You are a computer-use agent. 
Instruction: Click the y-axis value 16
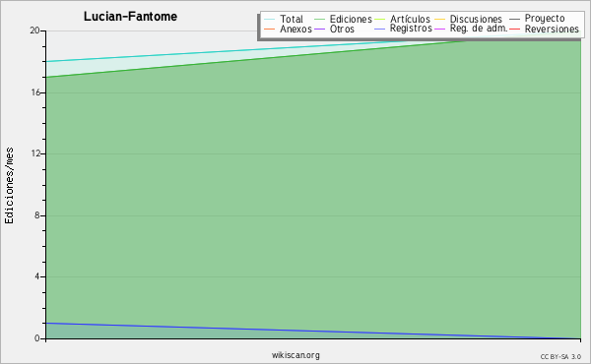35,92
